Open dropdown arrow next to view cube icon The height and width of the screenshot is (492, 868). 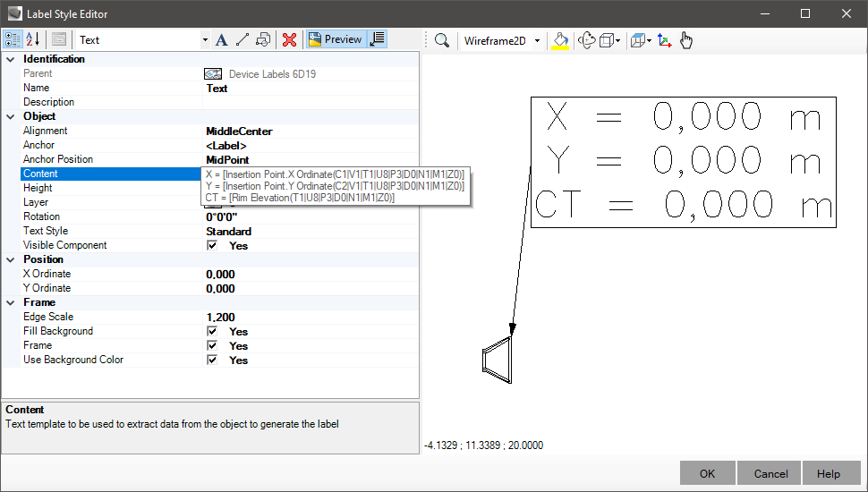click(x=617, y=40)
